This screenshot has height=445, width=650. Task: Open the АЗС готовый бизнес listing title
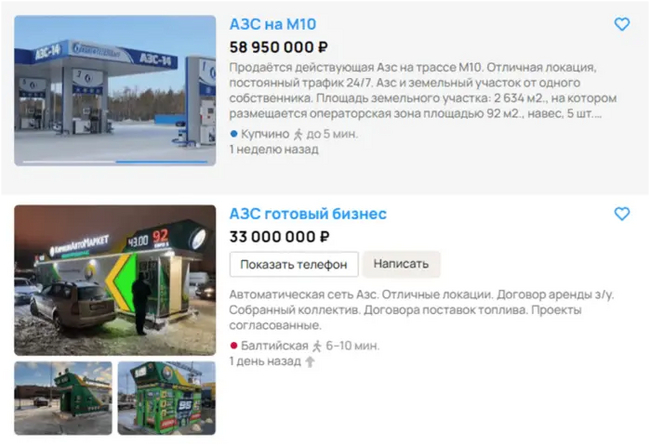pyautogui.click(x=308, y=214)
